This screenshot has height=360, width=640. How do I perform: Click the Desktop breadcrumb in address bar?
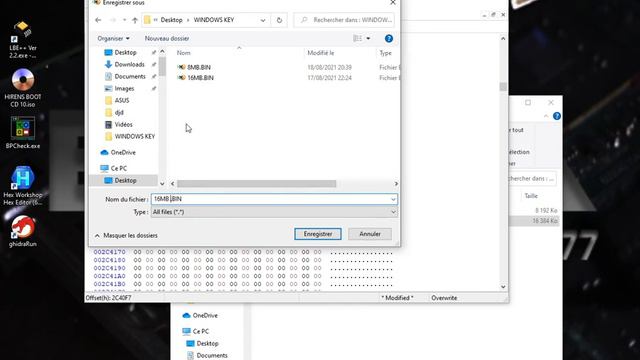click(x=171, y=20)
